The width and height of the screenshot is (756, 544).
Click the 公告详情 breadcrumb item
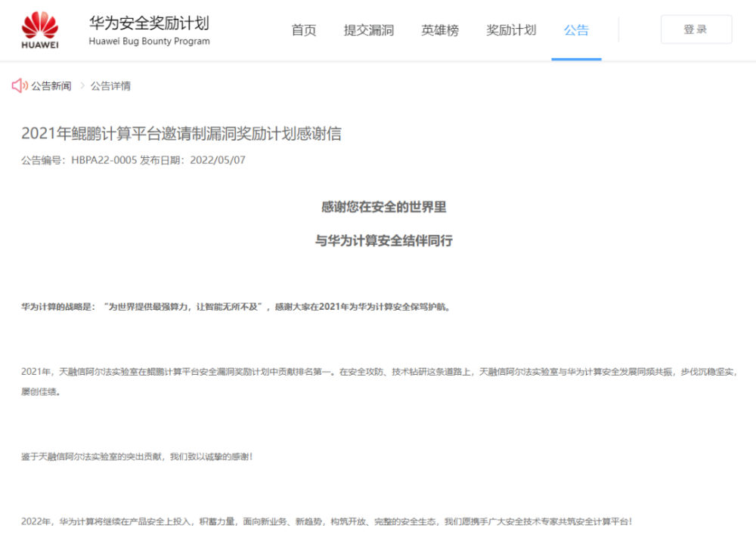(110, 86)
